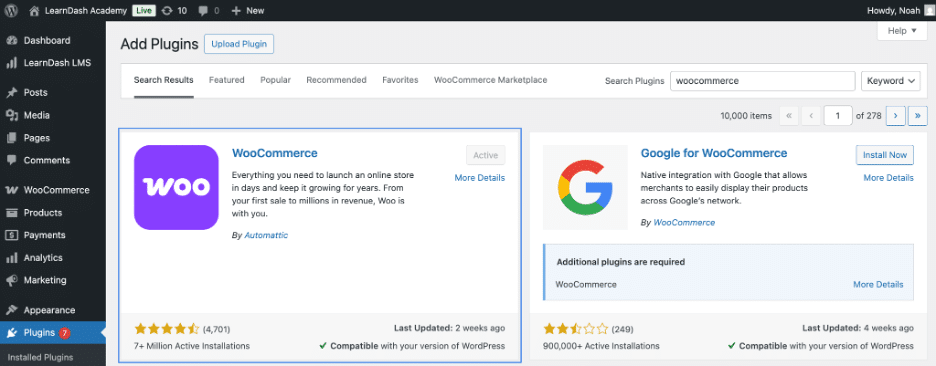Jump to last results page

917,116
